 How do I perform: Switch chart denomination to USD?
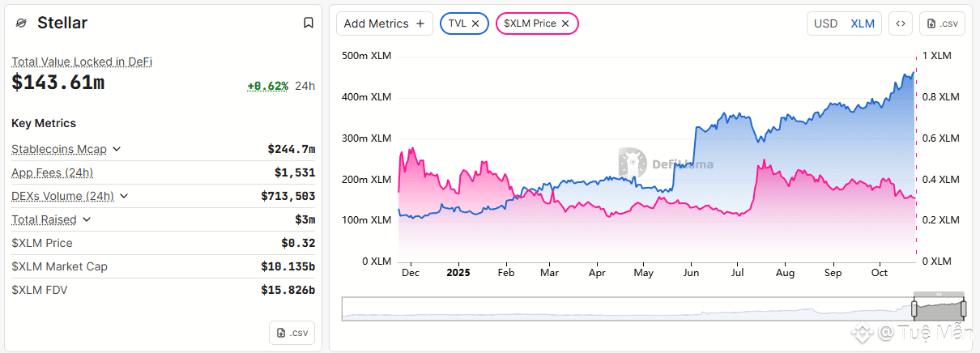coord(825,23)
